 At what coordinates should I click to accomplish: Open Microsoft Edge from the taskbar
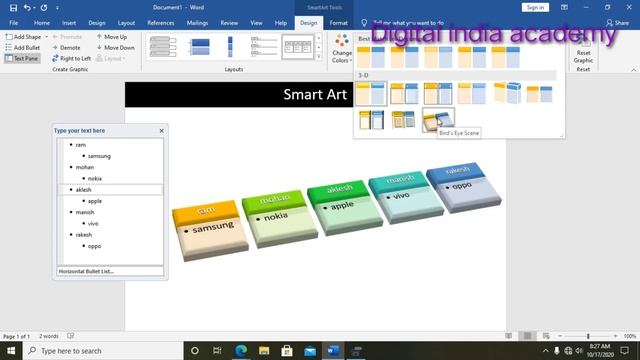(x=241, y=351)
